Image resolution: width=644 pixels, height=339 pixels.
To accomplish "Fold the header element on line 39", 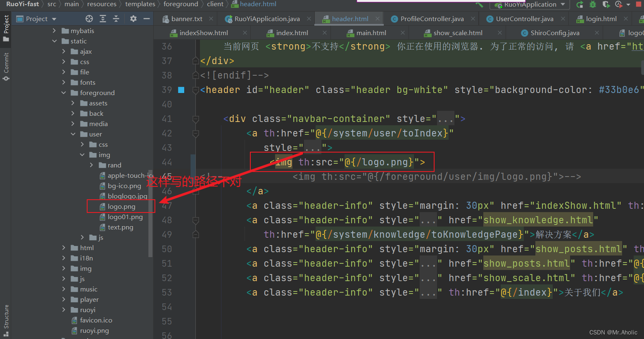I will pos(196,90).
